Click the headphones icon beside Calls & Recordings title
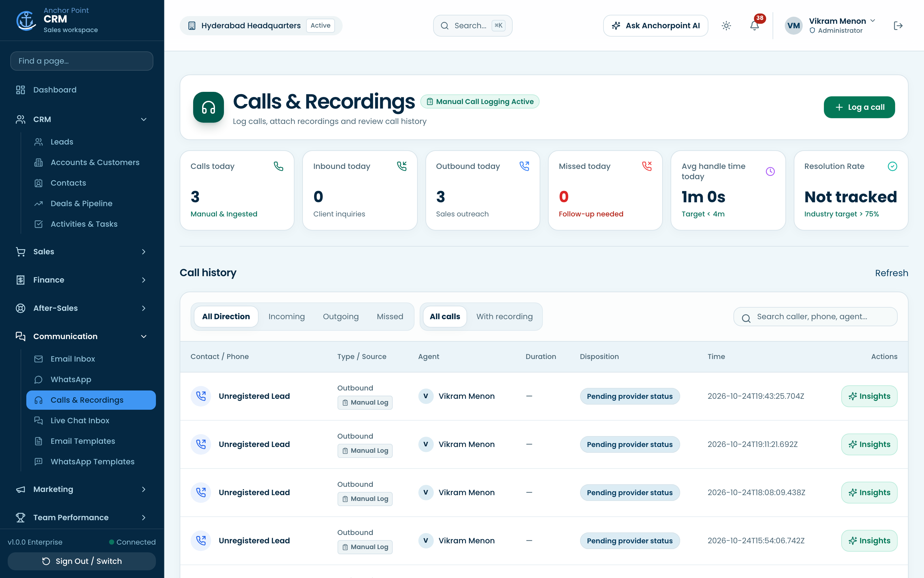The width and height of the screenshot is (924, 578). click(209, 107)
